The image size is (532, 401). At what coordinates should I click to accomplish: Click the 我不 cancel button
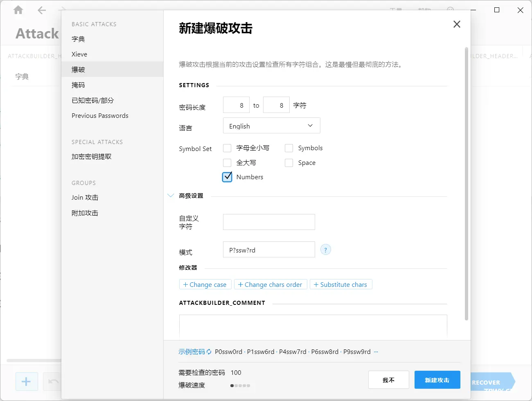coord(388,380)
